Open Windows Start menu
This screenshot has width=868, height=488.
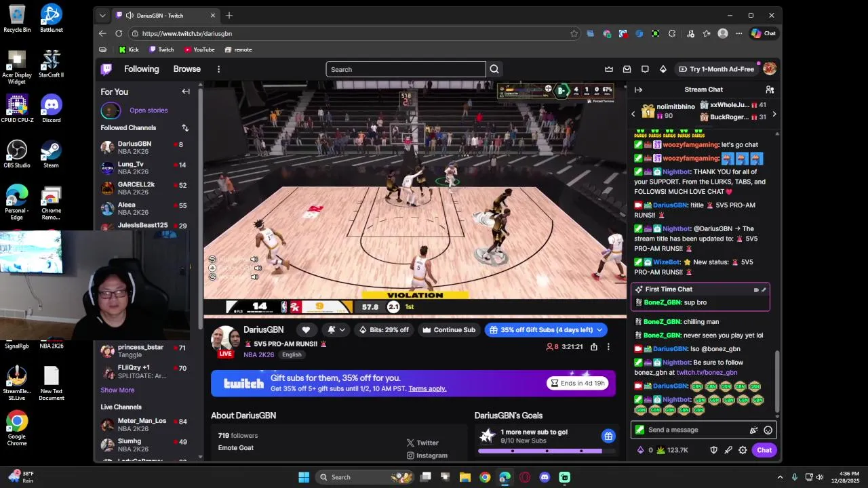tap(304, 477)
